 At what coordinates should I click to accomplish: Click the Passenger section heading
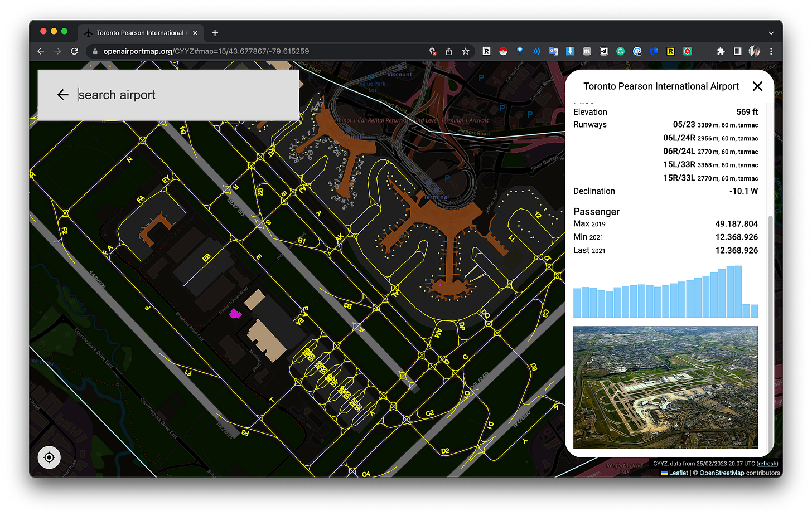tap(596, 212)
